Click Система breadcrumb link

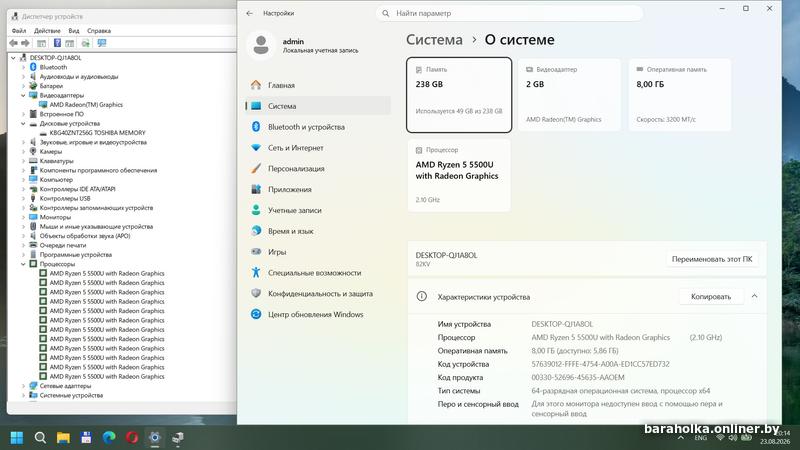pos(434,40)
